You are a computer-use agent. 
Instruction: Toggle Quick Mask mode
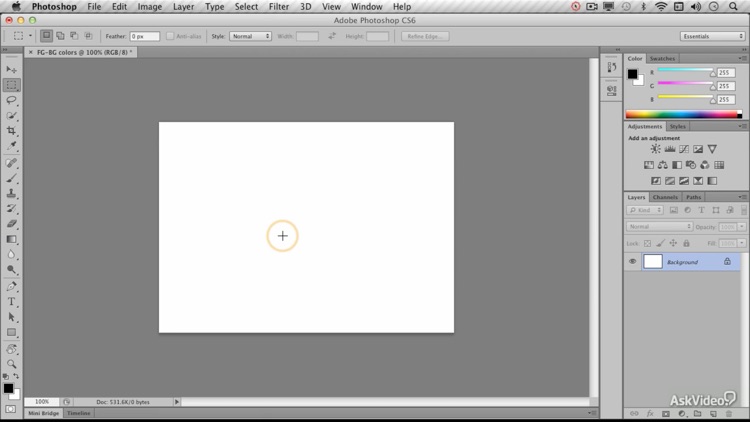11,410
